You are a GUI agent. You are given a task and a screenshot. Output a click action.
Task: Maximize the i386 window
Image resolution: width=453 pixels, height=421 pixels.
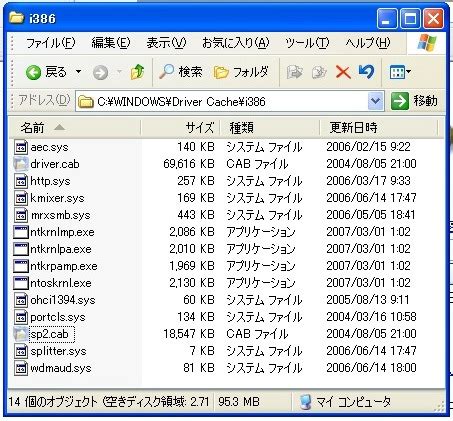click(x=410, y=19)
